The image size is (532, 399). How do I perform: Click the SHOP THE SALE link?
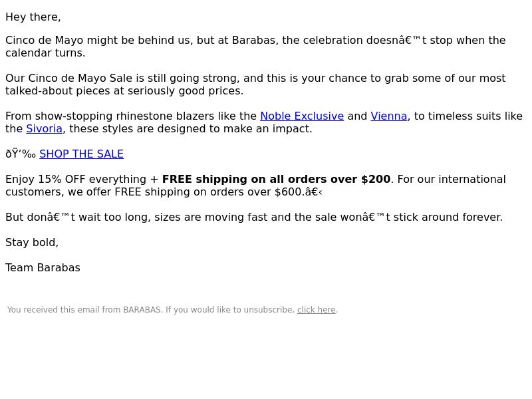(81, 154)
